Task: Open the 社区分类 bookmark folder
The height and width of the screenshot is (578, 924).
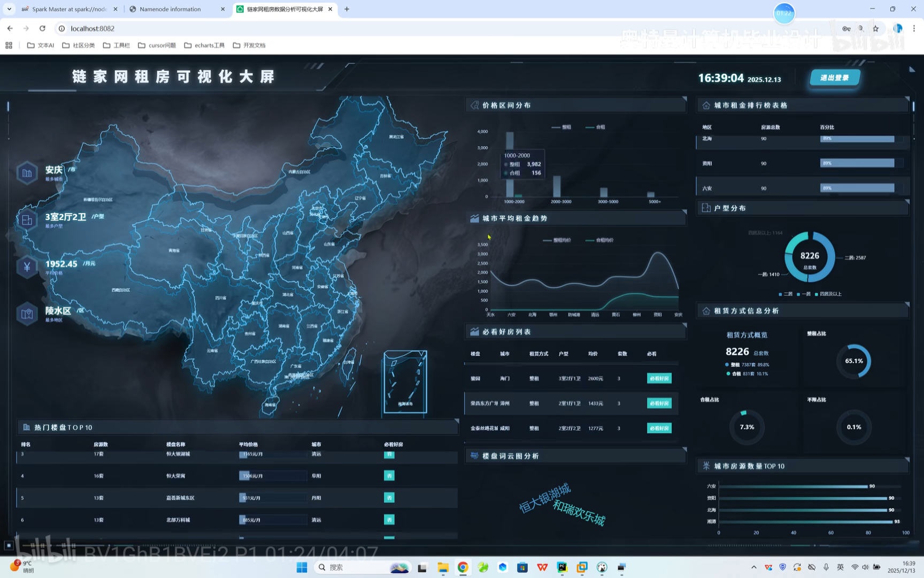Action: [x=79, y=45]
